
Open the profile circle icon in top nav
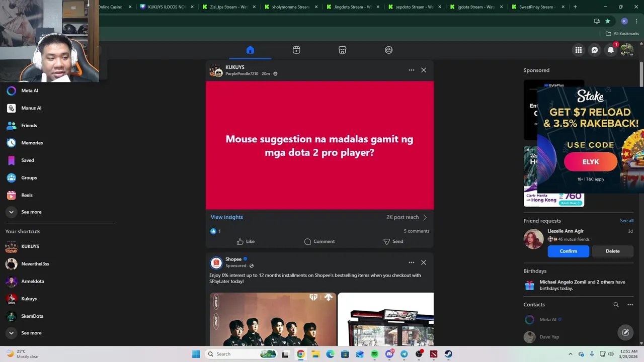click(x=388, y=50)
